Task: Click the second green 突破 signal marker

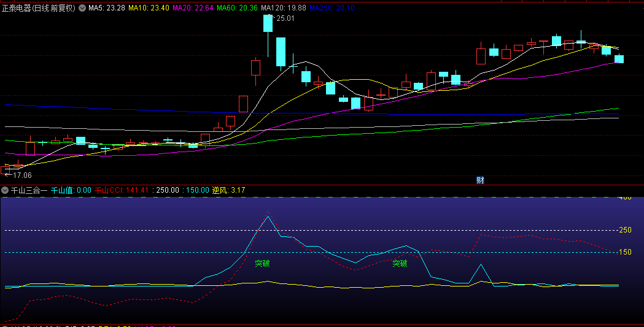Action: point(400,263)
